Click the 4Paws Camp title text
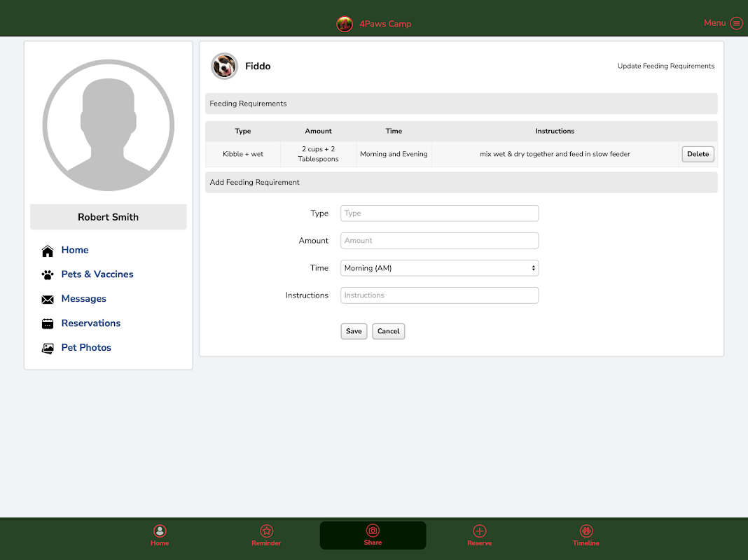 tap(385, 24)
